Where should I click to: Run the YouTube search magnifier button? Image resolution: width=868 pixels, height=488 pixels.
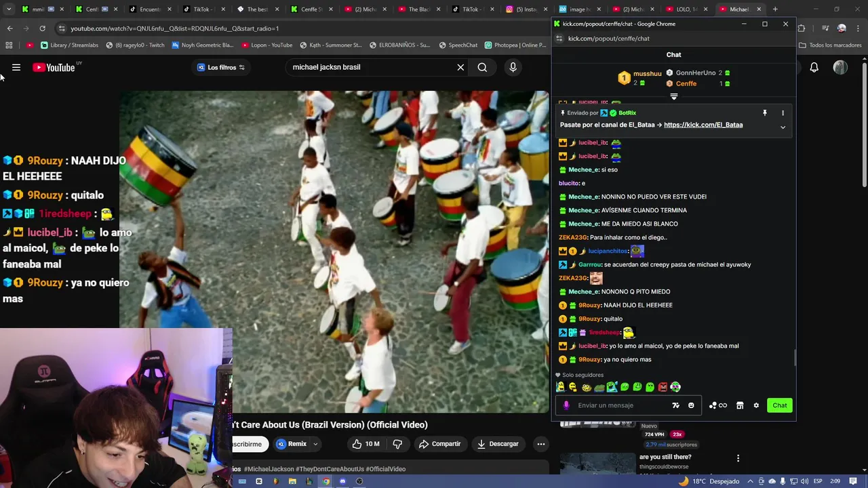tap(482, 67)
